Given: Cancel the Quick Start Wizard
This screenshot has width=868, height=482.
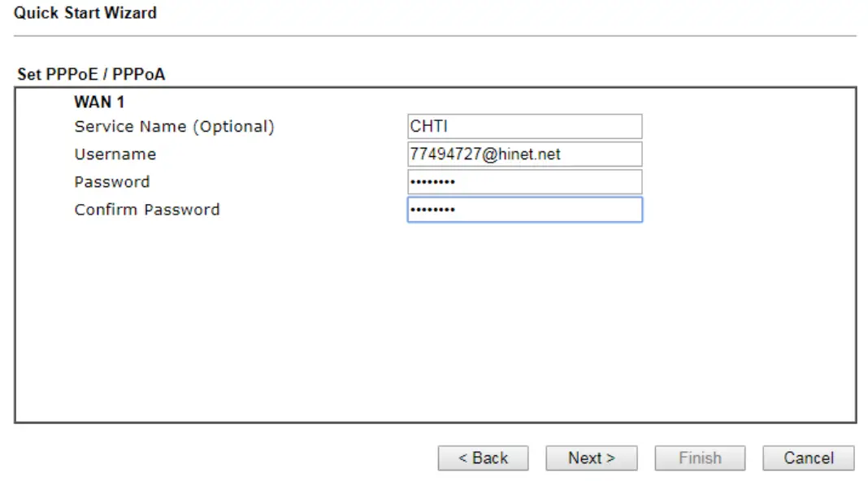Looking at the screenshot, I should (808, 458).
